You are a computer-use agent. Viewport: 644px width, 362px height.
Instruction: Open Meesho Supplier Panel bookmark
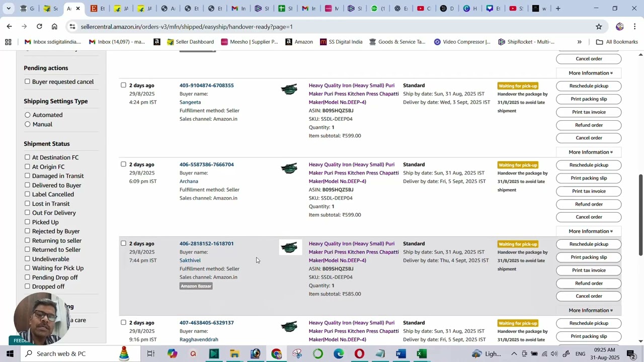(x=249, y=42)
